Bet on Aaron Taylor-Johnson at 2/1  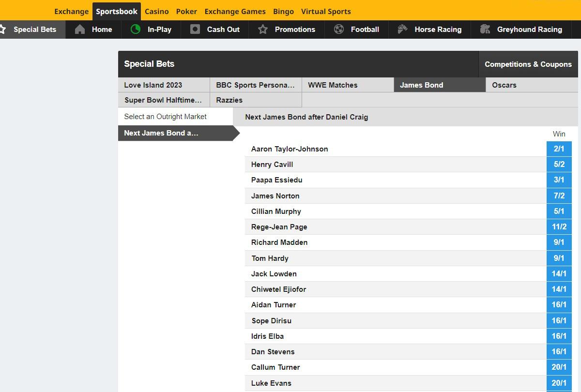[x=559, y=149]
